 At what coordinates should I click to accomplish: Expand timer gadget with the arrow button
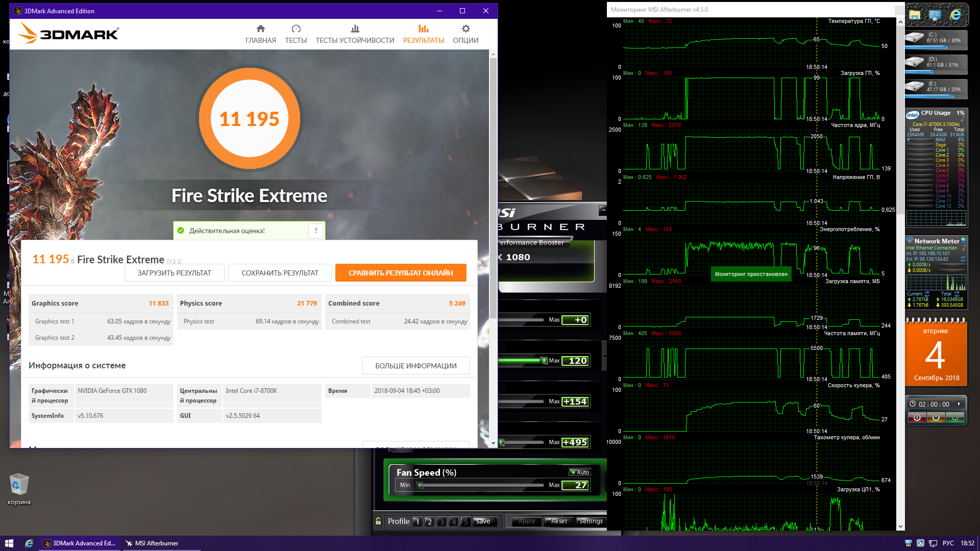(x=959, y=404)
